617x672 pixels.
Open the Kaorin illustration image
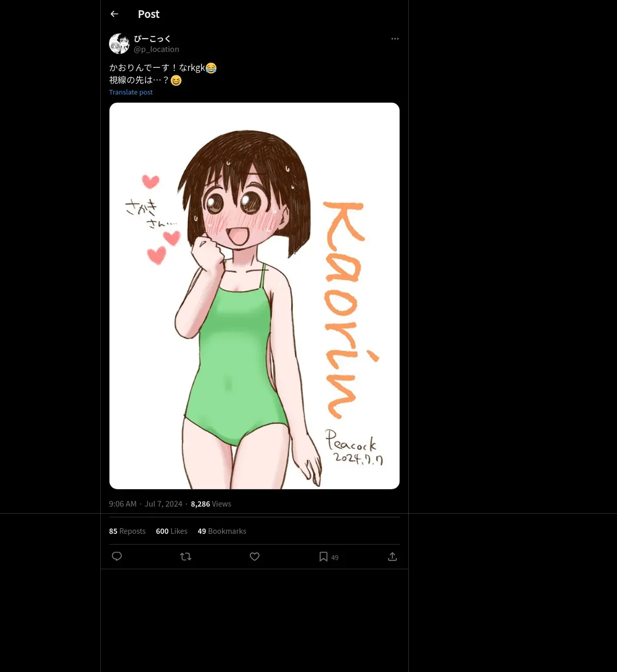click(254, 296)
